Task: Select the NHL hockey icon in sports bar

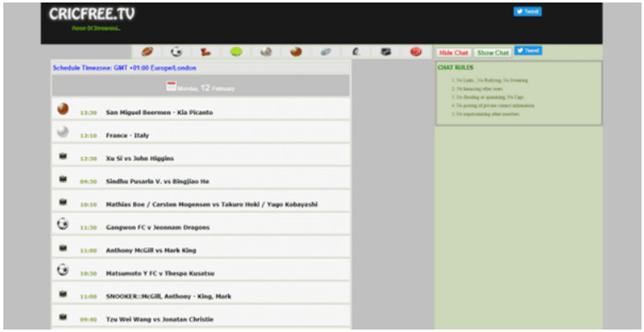Action: [386, 52]
